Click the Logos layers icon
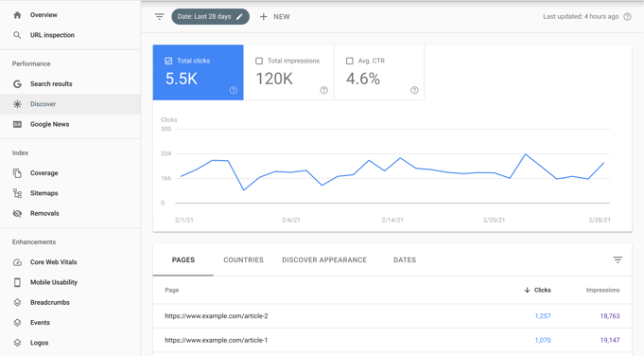This screenshot has width=644, height=356. coord(17,343)
